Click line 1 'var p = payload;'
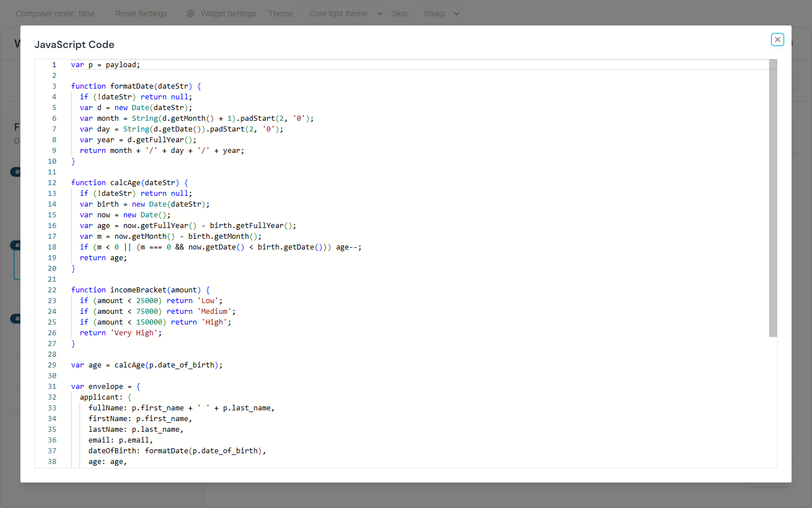 [x=105, y=65]
